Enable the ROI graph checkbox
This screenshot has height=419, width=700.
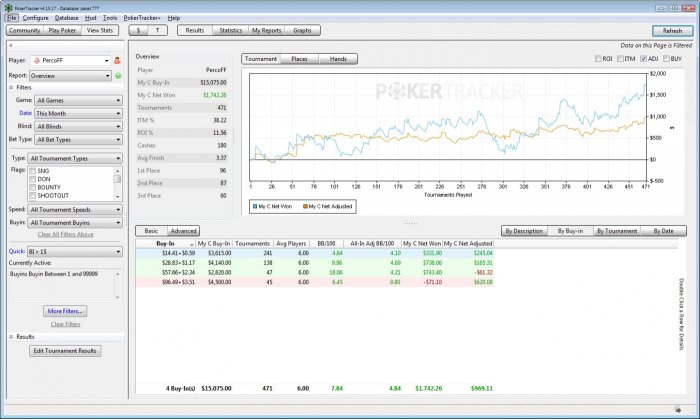click(600, 59)
